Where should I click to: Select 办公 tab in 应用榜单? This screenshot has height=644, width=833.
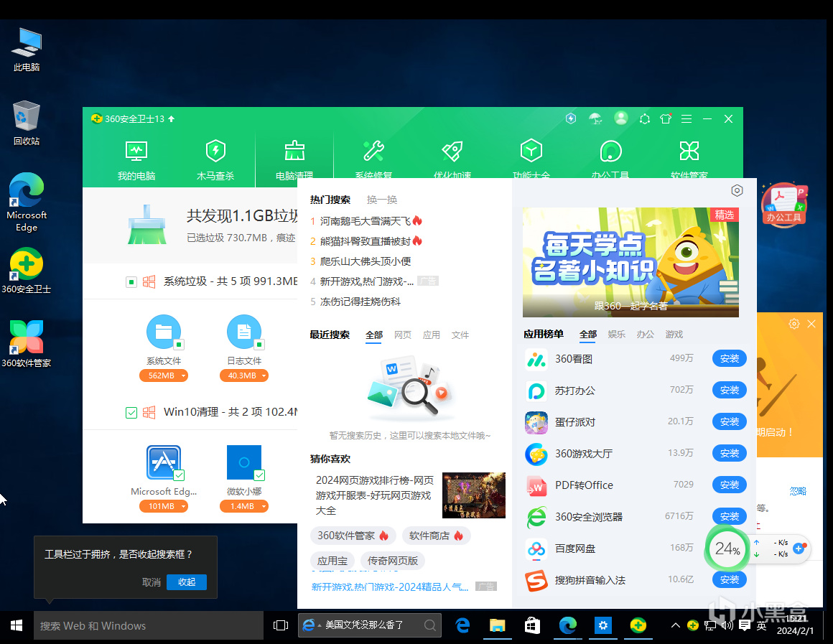646,335
